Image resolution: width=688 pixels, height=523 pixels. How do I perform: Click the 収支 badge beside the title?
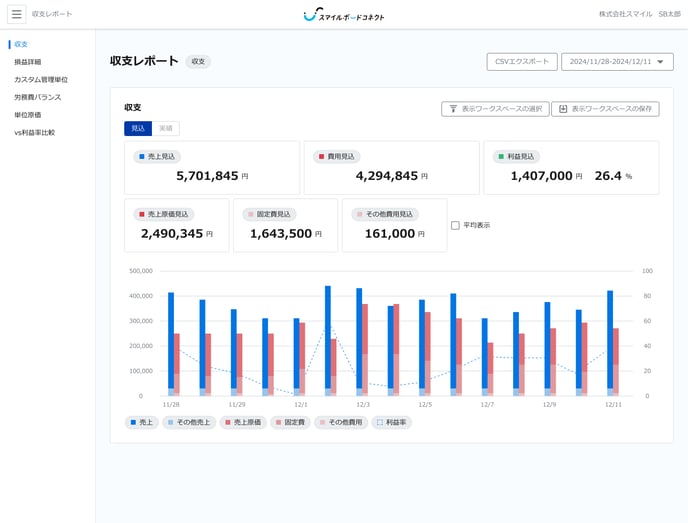pos(198,61)
